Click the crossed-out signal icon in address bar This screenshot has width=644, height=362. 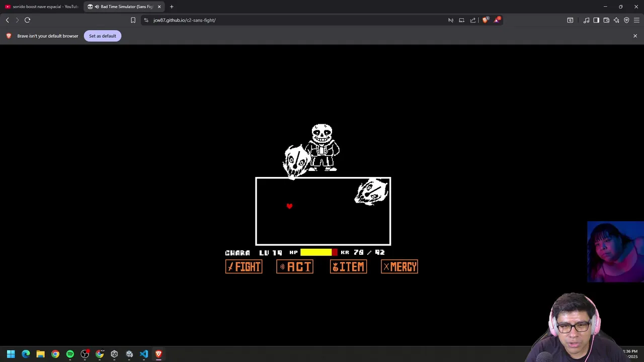pos(451,20)
